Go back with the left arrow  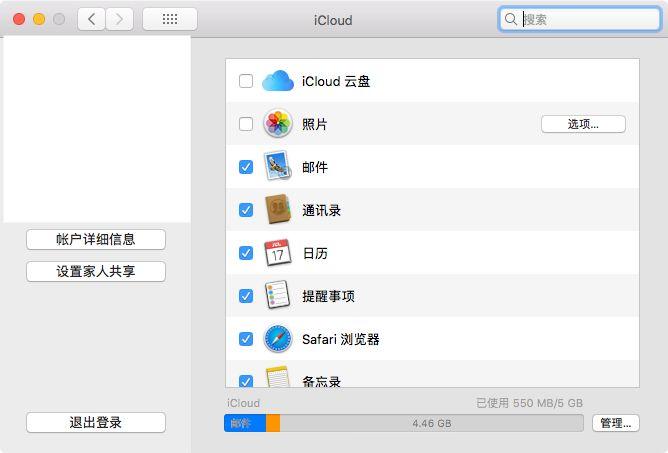pyautogui.click(x=91, y=19)
